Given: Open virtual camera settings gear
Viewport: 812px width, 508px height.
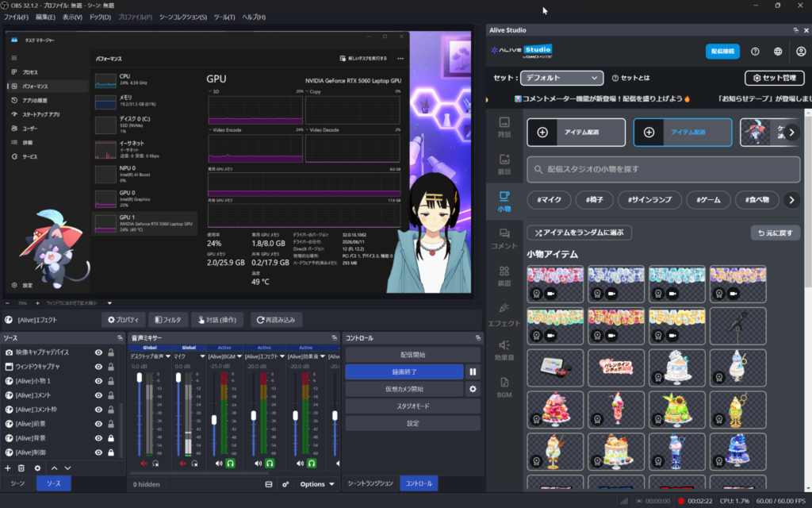Looking at the screenshot, I should coord(473,389).
